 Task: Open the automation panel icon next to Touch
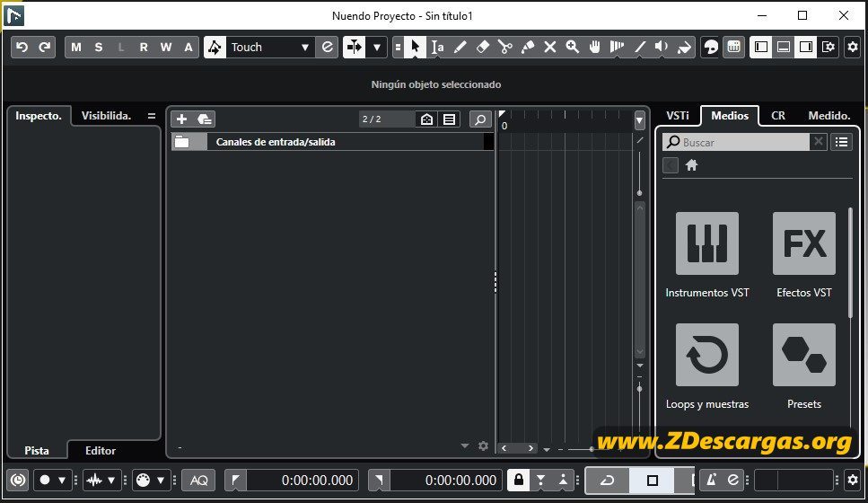point(327,47)
